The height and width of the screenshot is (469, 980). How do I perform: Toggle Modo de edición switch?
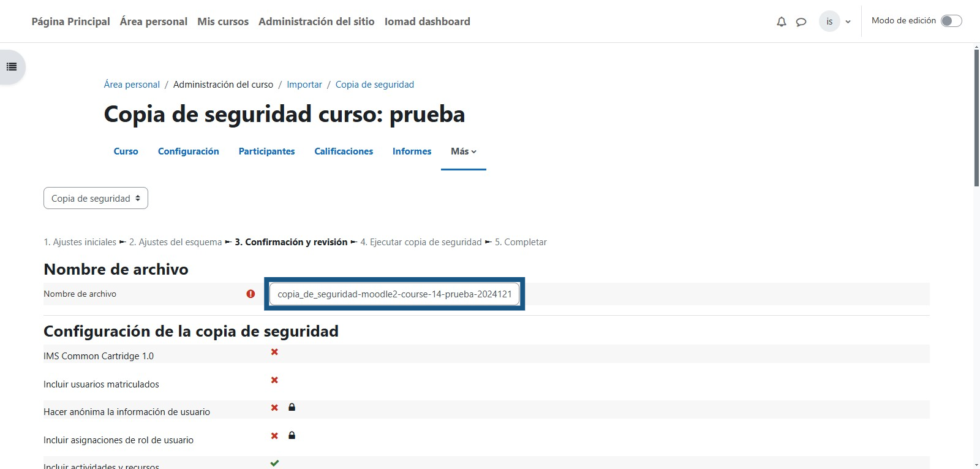pos(951,21)
